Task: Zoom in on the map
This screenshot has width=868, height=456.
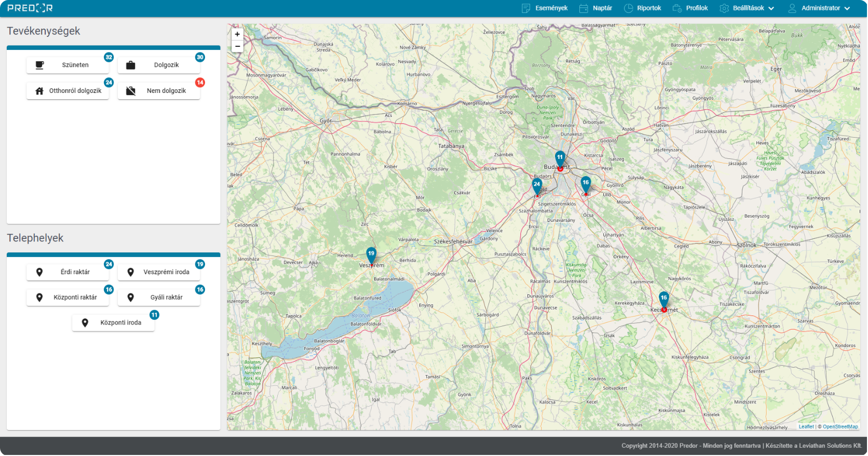Action: click(x=237, y=34)
